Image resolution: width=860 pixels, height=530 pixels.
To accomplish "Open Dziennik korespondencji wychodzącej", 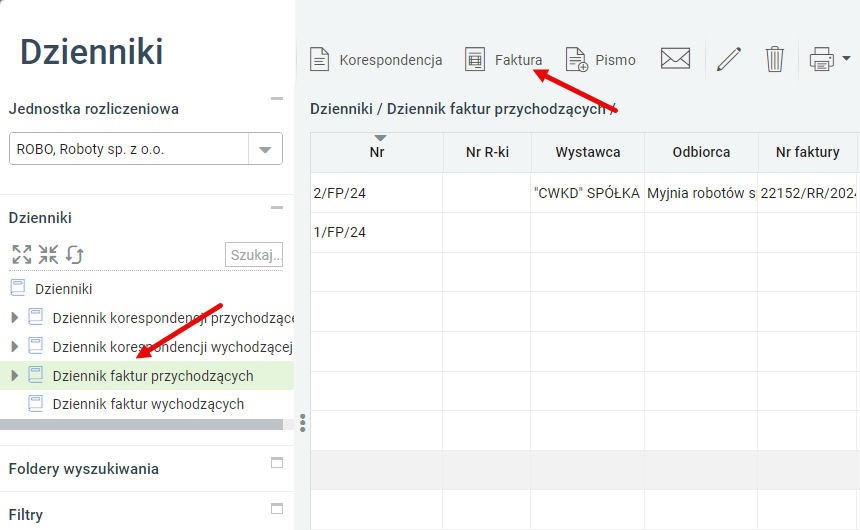I will pyautogui.click(x=173, y=347).
